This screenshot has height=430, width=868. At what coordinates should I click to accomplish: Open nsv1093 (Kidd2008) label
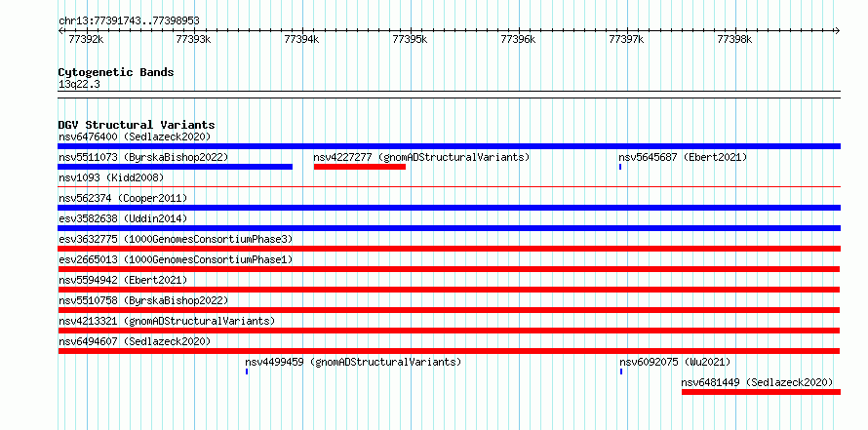click(111, 177)
